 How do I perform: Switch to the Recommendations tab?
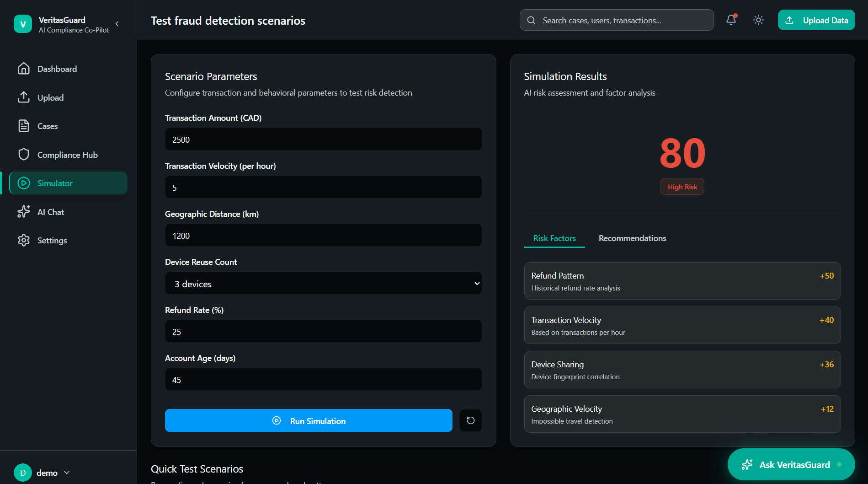tap(632, 238)
